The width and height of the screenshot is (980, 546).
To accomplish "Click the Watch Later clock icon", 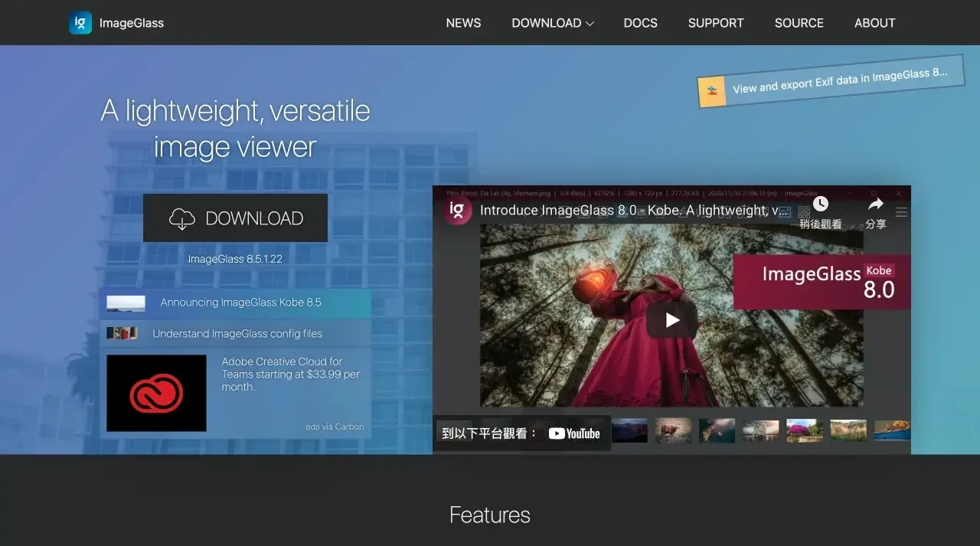I will tap(821, 204).
